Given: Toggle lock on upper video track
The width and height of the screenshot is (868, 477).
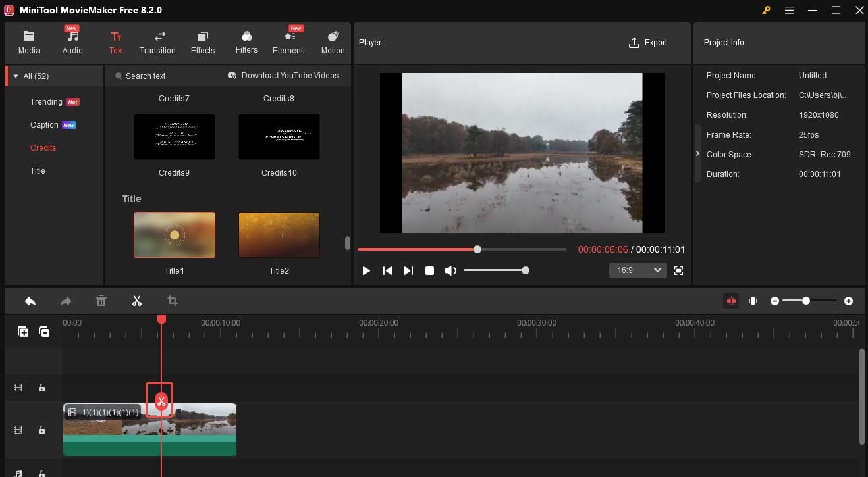Looking at the screenshot, I should click(x=41, y=388).
